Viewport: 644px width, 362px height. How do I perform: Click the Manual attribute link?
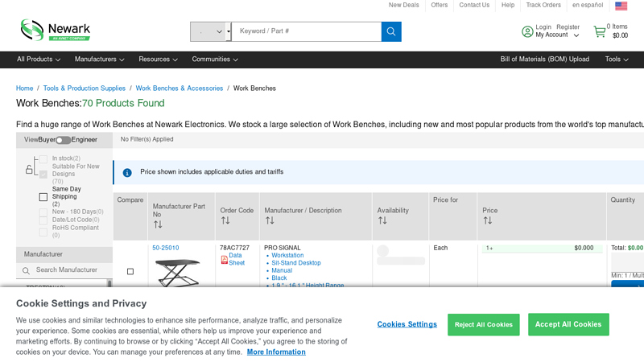[282, 270]
